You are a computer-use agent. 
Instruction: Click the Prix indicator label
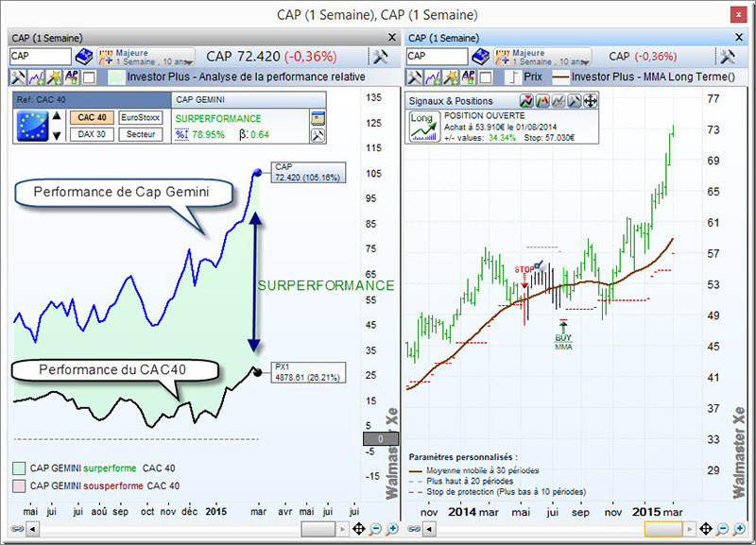click(x=533, y=77)
